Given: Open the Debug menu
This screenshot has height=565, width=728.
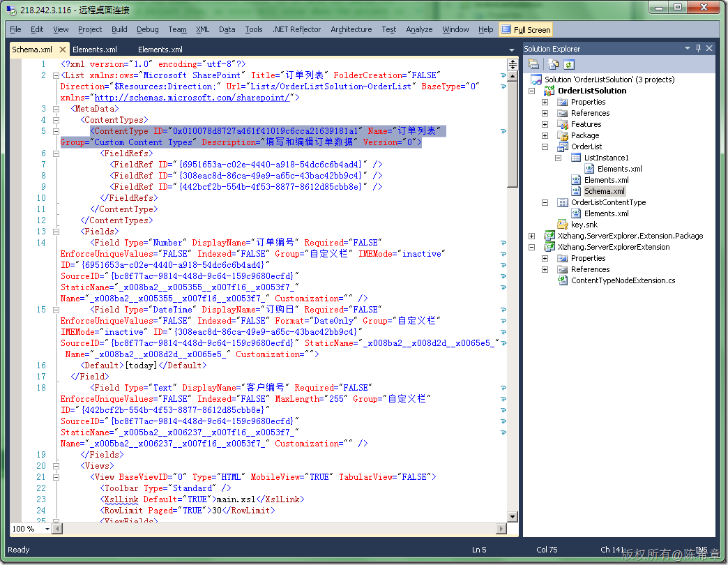Looking at the screenshot, I should click(148, 30).
